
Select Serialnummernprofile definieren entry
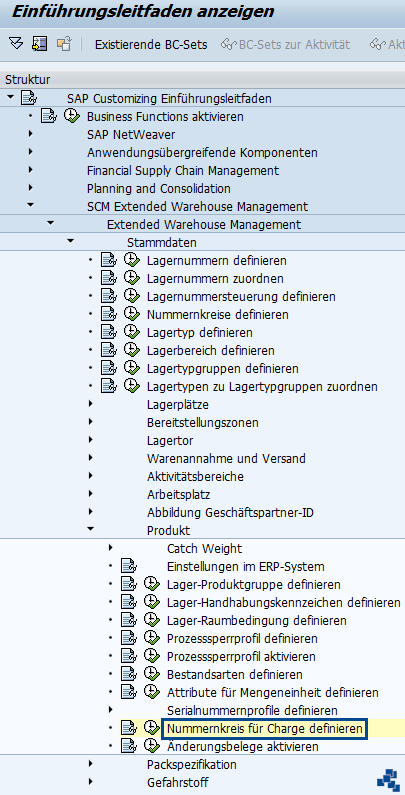point(252,711)
